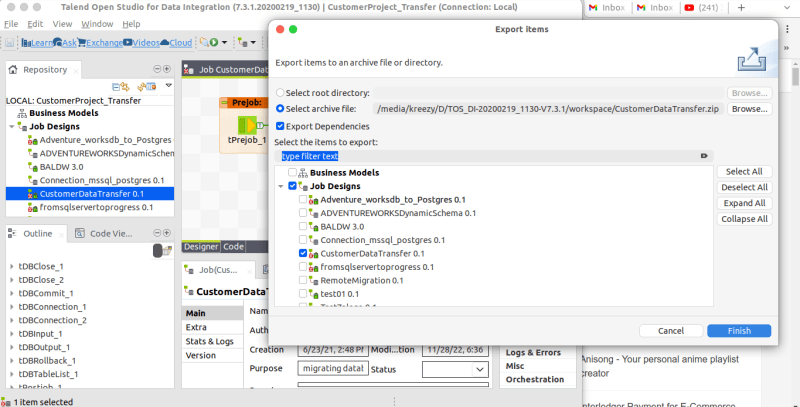Click the save icon in the toolbar

(11, 43)
